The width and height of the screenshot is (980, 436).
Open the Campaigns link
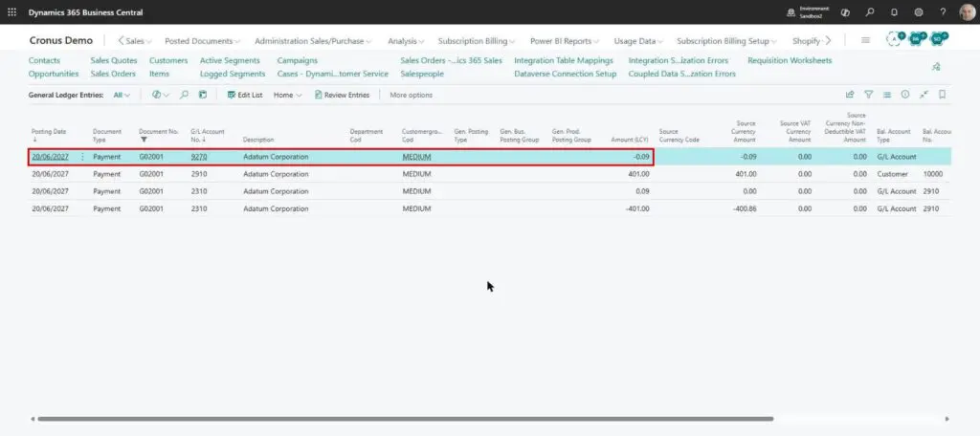pos(298,60)
